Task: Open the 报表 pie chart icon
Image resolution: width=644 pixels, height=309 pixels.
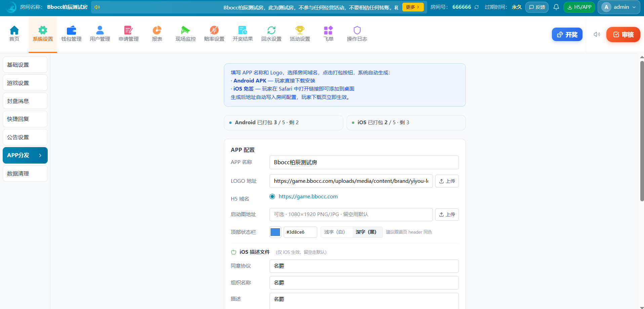Action: coord(157,30)
